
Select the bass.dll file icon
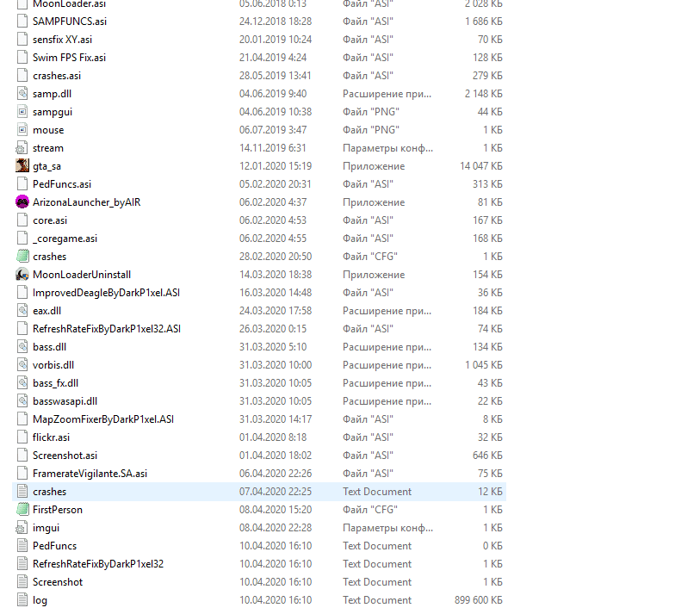(x=22, y=347)
